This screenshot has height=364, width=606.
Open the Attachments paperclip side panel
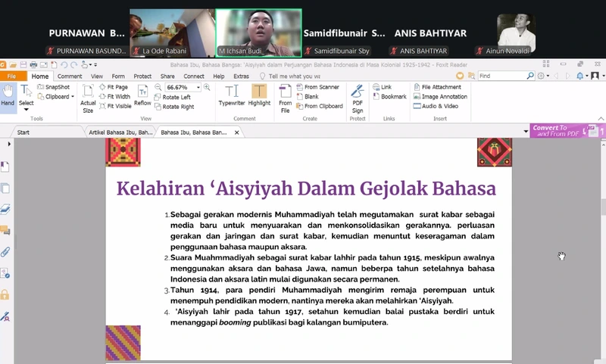coord(5,252)
